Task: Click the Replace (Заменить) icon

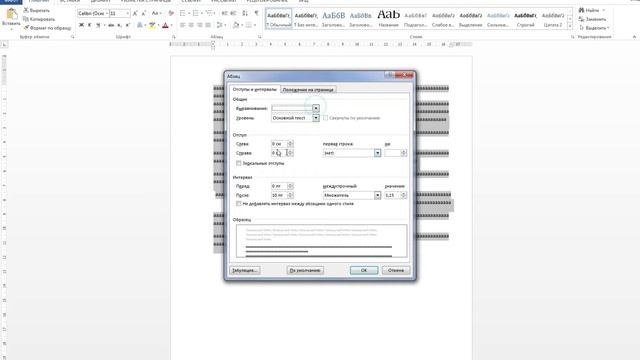Action: point(582,19)
